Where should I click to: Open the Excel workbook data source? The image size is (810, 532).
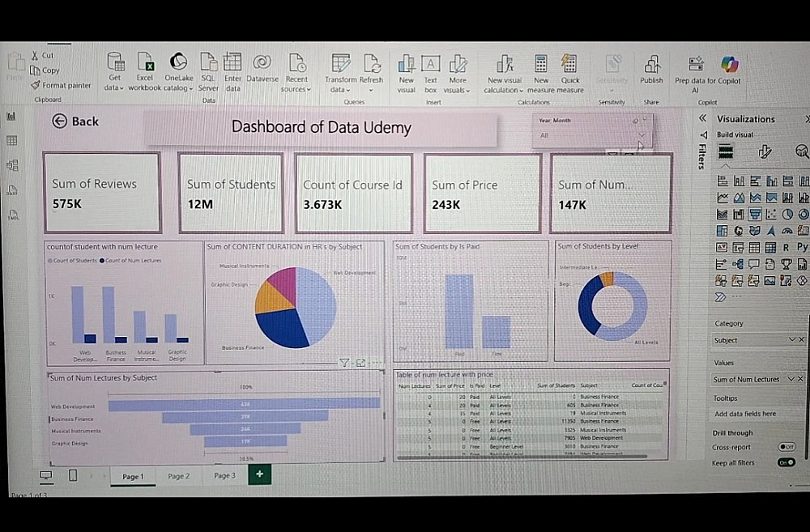(x=145, y=72)
